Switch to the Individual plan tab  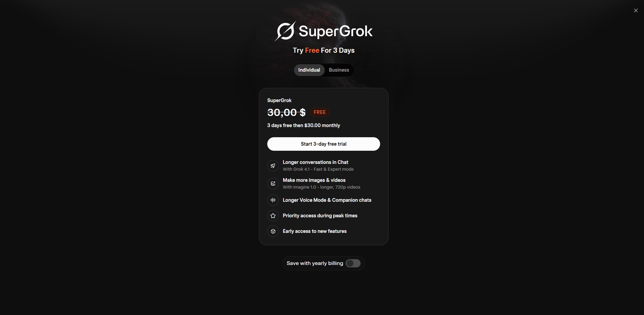(x=309, y=70)
